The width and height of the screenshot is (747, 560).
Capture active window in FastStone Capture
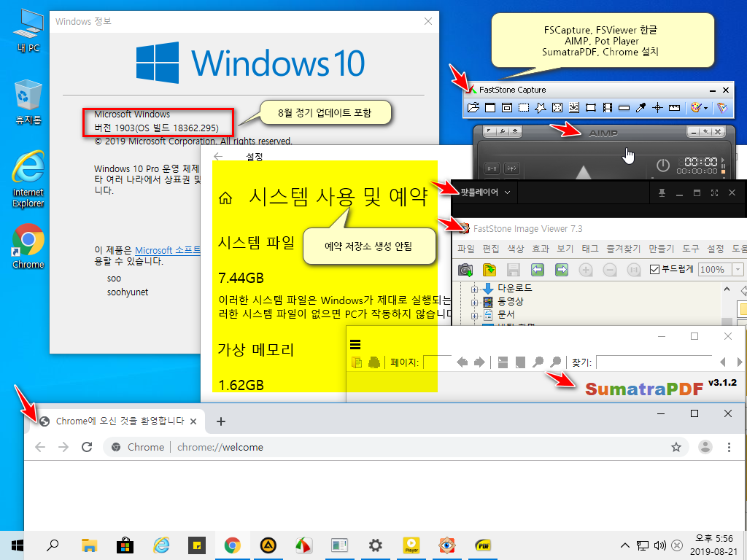tap(490, 108)
